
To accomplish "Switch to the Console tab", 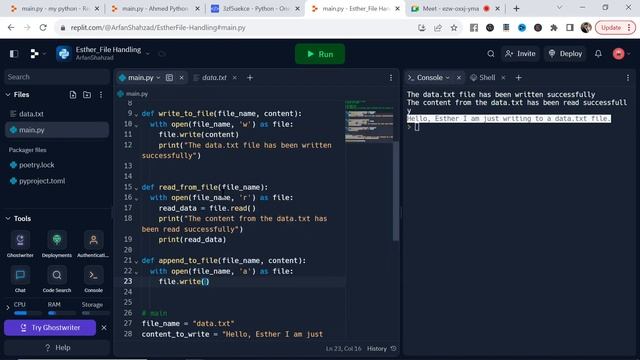I will tap(429, 78).
